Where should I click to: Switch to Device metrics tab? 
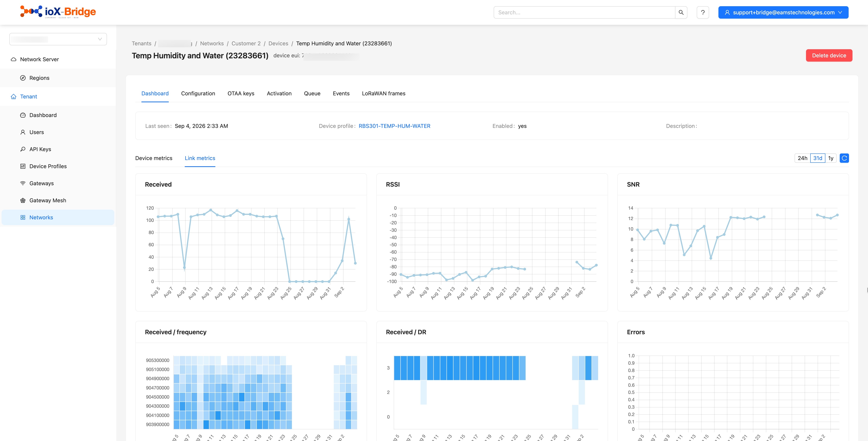(154, 158)
